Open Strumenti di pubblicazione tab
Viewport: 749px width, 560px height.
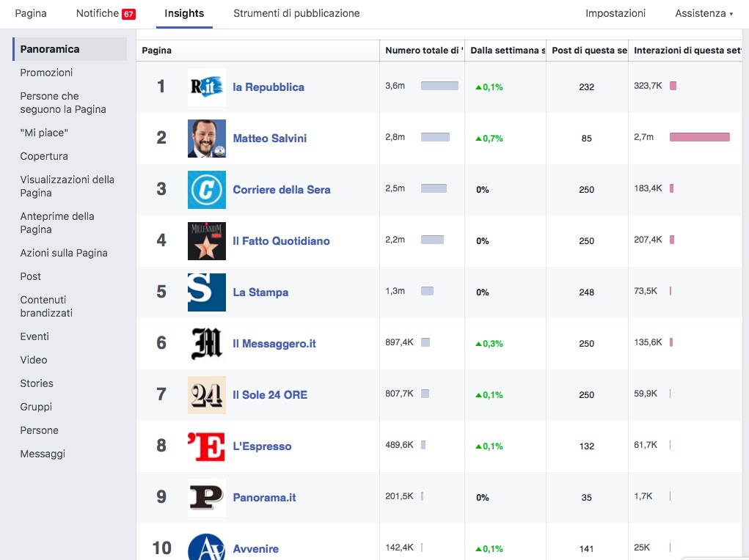[x=296, y=13]
